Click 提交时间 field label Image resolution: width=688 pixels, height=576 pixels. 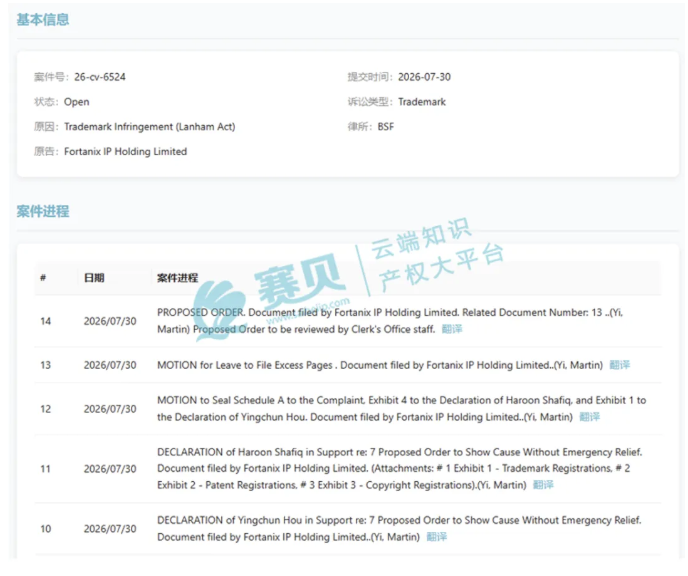coord(370,77)
